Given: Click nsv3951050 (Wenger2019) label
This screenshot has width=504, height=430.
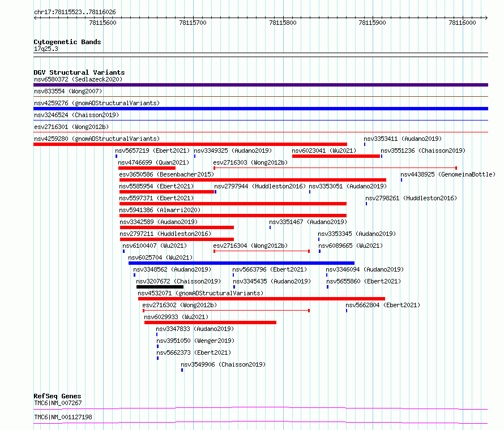Looking at the screenshot, I should tap(195, 341).
